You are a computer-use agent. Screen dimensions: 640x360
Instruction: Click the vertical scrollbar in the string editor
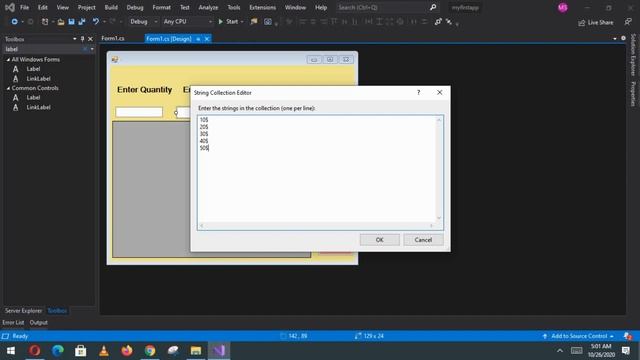439,169
